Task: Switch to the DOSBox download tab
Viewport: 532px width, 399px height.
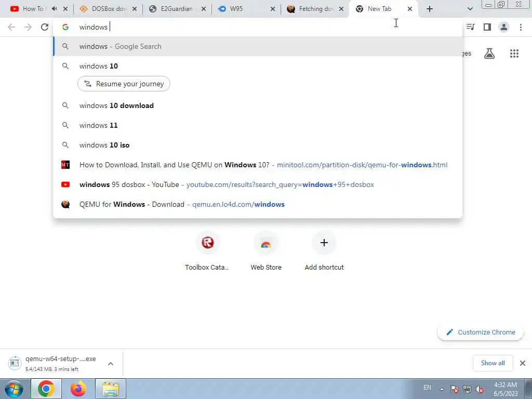Action: click(x=104, y=9)
